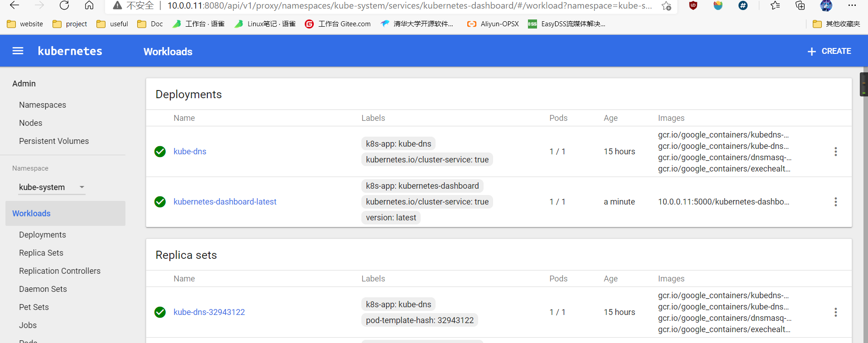Open actions menu for kube-dns-32943122
868x343 pixels.
pyautogui.click(x=836, y=312)
